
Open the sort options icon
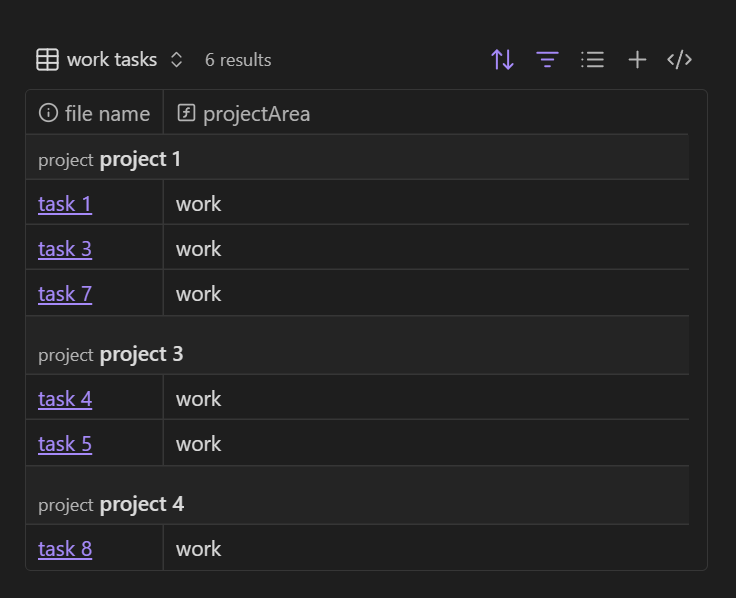pos(502,60)
